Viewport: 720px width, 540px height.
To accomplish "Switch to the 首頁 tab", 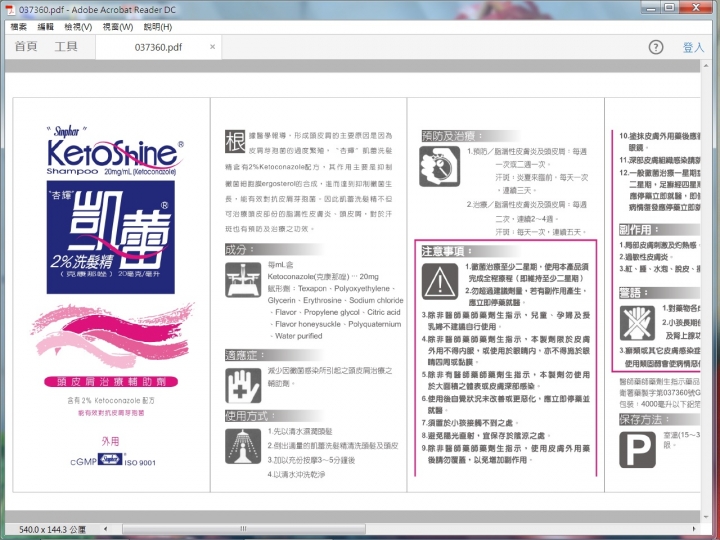I will [x=26, y=46].
